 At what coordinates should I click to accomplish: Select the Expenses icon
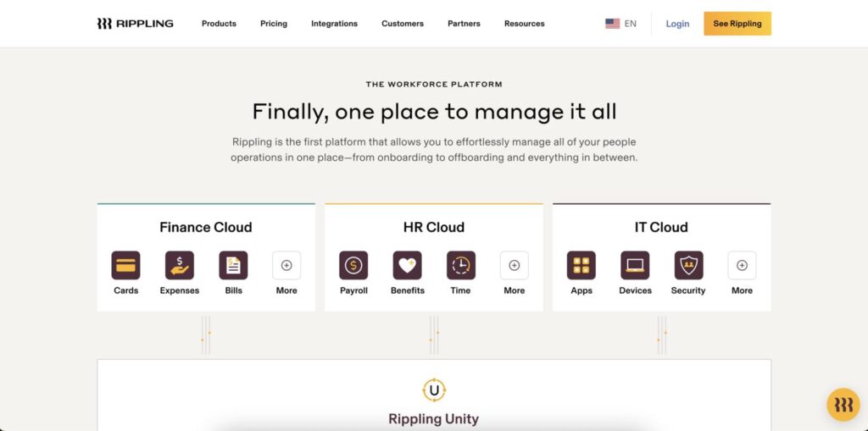180,265
